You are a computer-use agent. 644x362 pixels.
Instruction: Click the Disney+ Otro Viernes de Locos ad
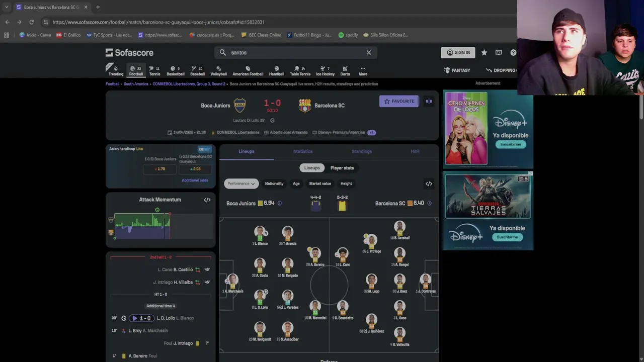[x=488, y=129]
